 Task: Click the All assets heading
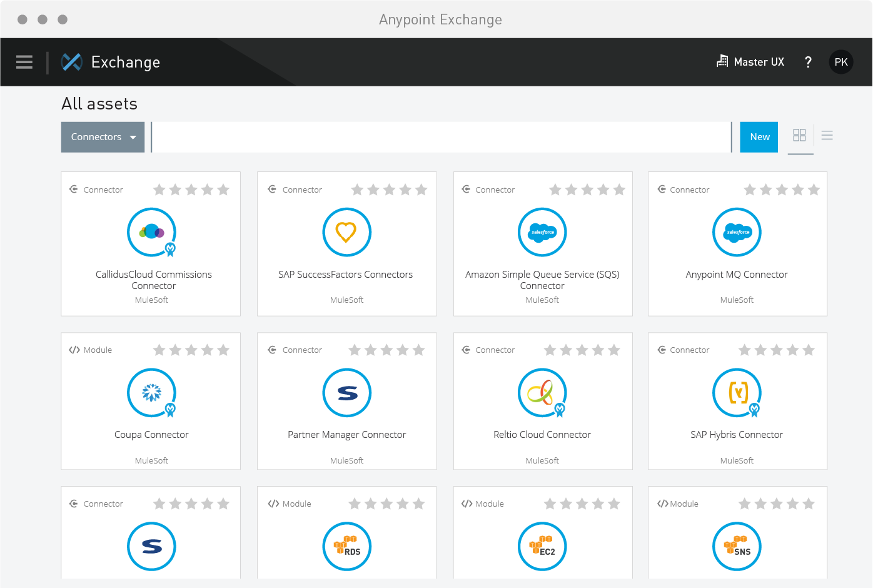[99, 103]
